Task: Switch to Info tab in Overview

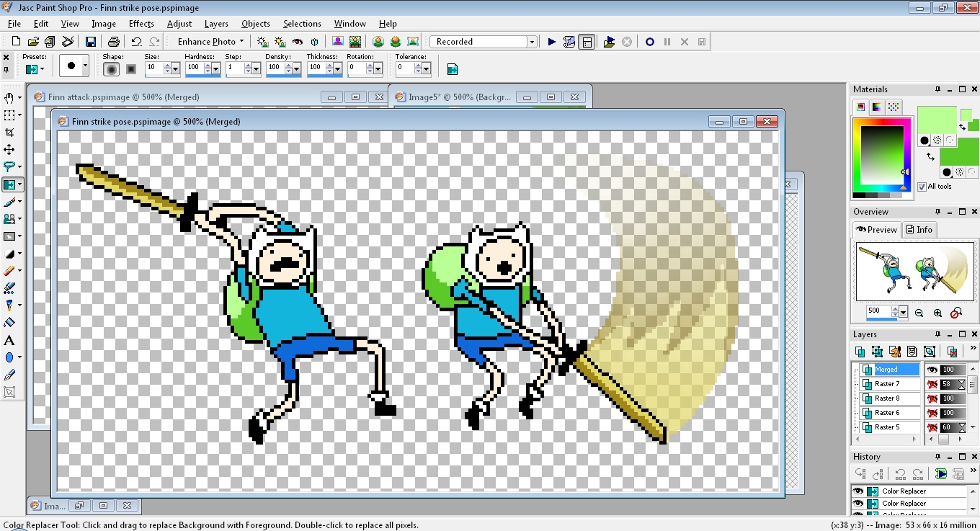Action: (919, 230)
